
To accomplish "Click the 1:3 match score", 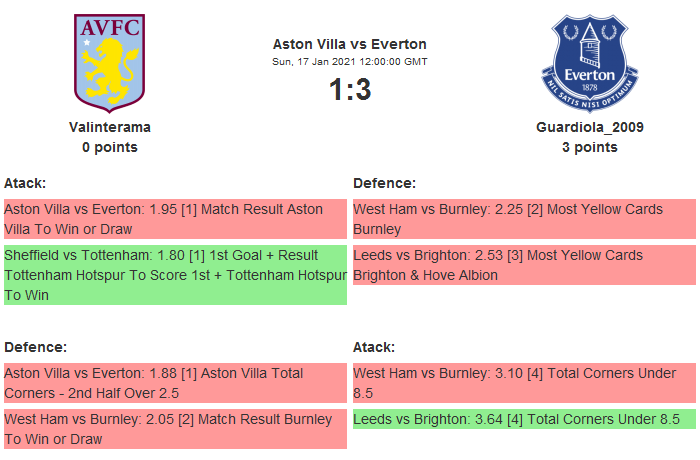I will (349, 90).
